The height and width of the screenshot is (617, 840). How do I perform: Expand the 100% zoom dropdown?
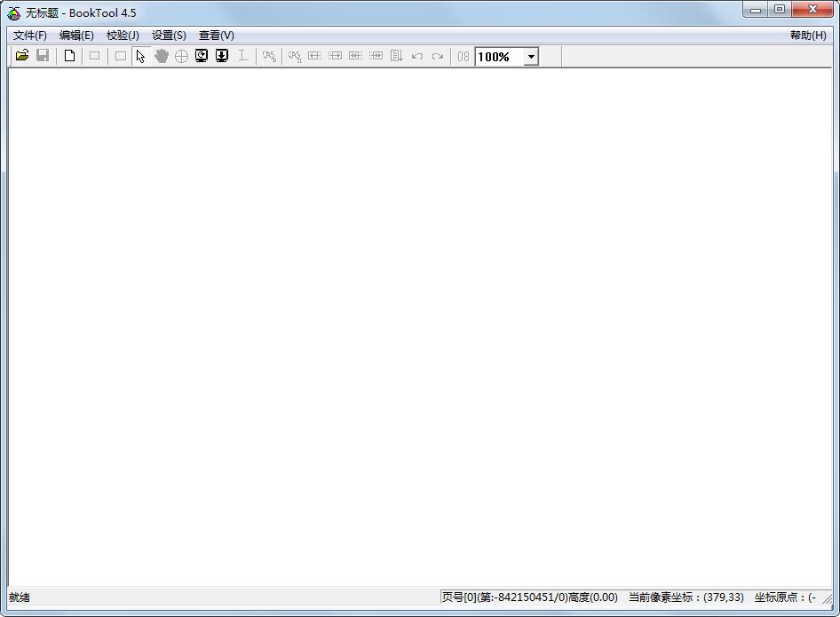point(531,57)
